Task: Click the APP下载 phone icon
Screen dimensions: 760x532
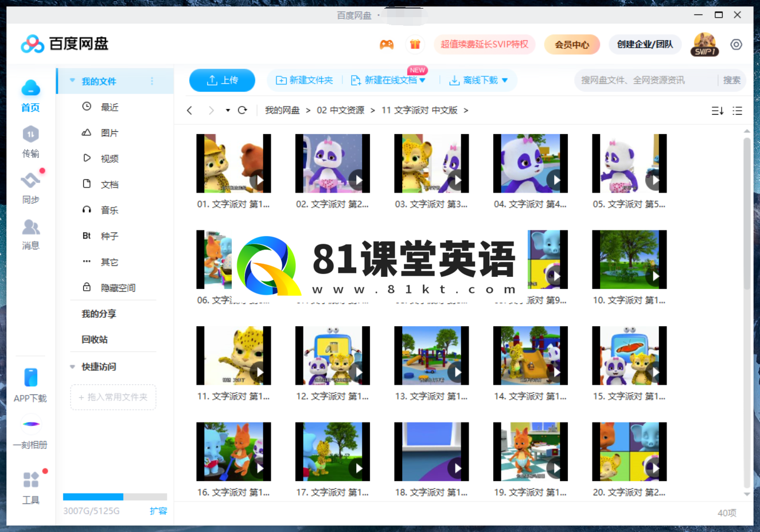Action: [x=31, y=378]
